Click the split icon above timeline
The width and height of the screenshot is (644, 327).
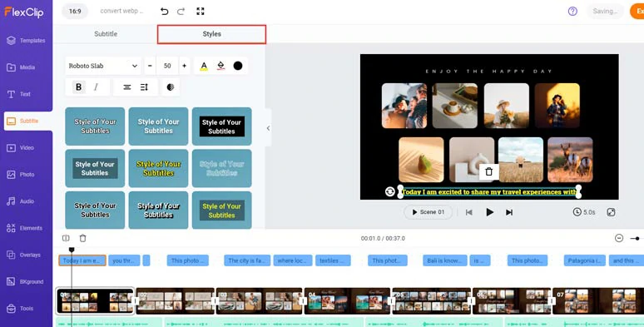(66, 238)
